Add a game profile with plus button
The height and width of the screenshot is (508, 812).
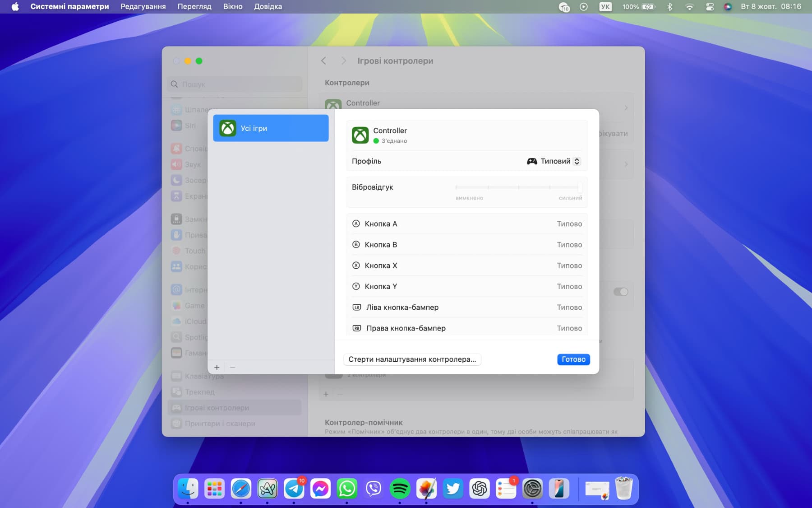(217, 368)
